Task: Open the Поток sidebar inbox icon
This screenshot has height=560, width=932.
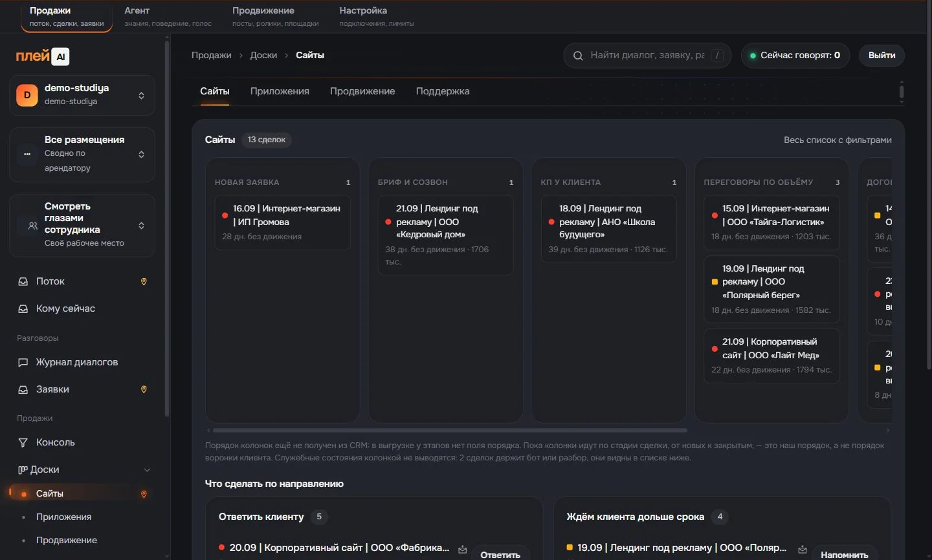Action: [23, 282]
